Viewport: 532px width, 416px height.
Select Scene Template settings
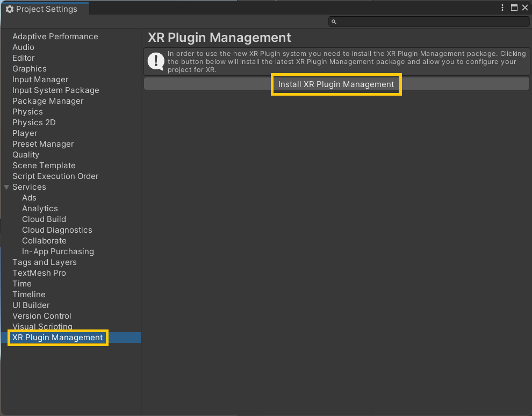[44, 166]
